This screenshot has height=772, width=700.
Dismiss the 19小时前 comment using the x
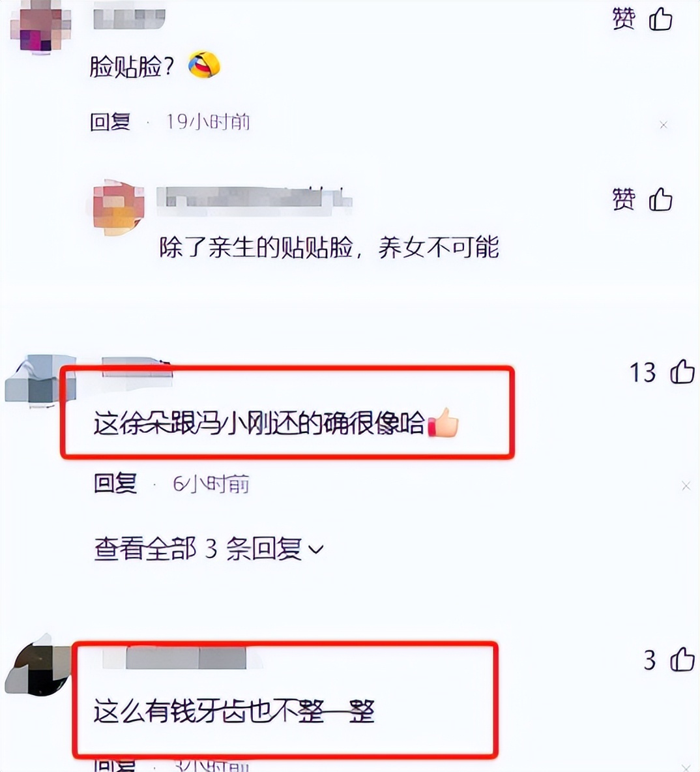(664, 125)
